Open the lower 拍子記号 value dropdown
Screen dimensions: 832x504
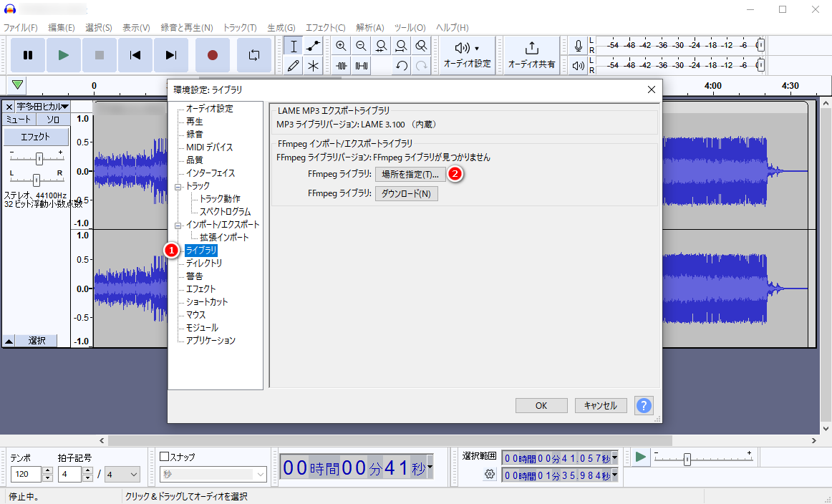pos(122,474)
